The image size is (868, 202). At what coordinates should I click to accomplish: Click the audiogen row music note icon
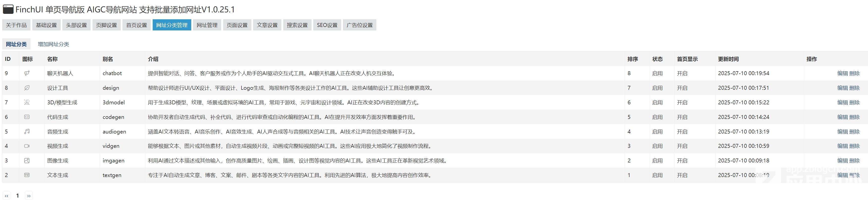point(27,131)
